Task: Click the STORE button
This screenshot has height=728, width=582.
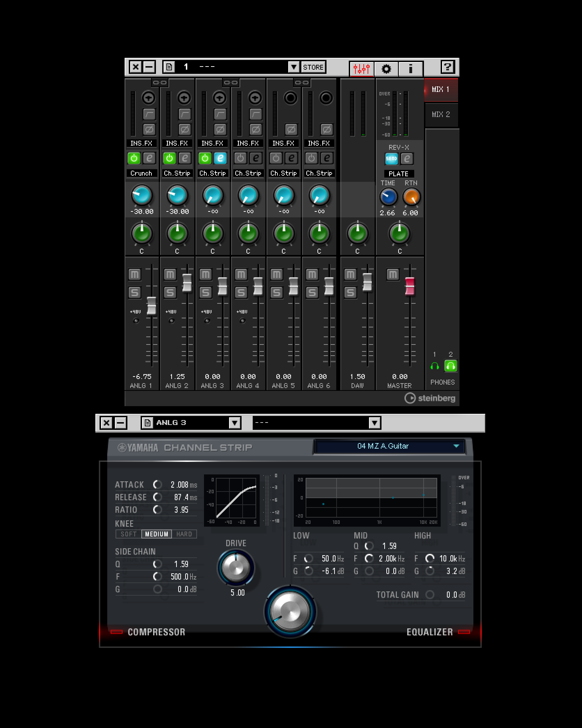Action: click(x=313, y=67)
